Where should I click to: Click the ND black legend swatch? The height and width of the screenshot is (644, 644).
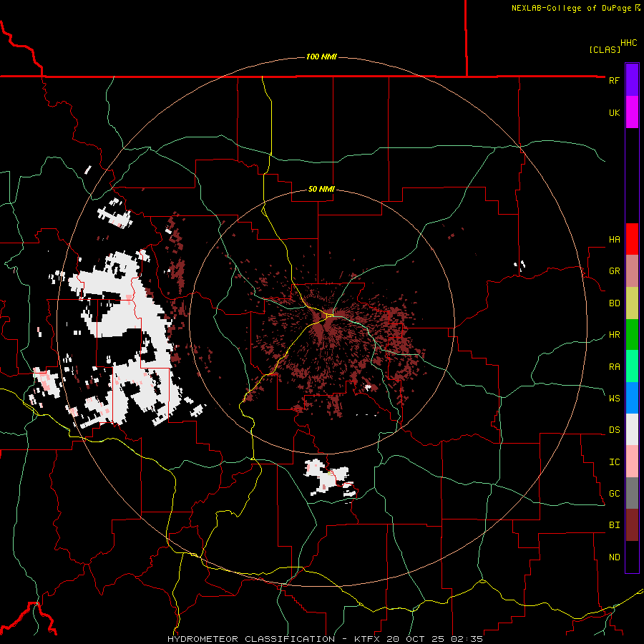click(632, 557)
